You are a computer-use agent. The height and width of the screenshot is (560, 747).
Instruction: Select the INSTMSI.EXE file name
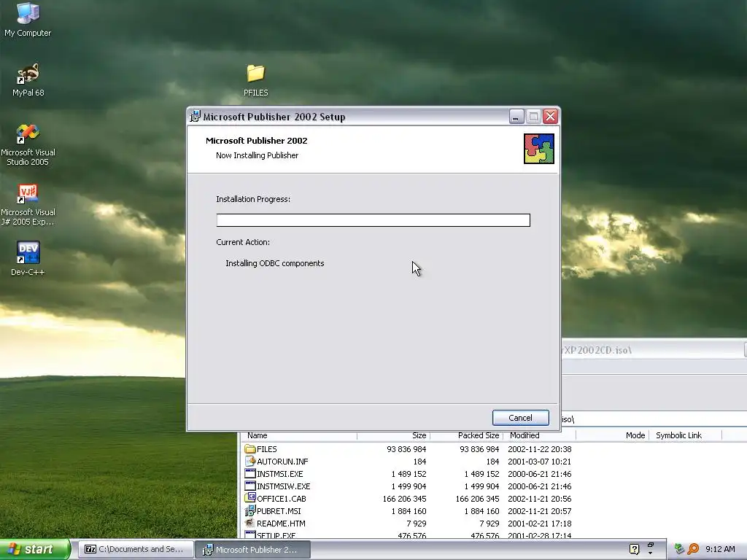point(279,474)
